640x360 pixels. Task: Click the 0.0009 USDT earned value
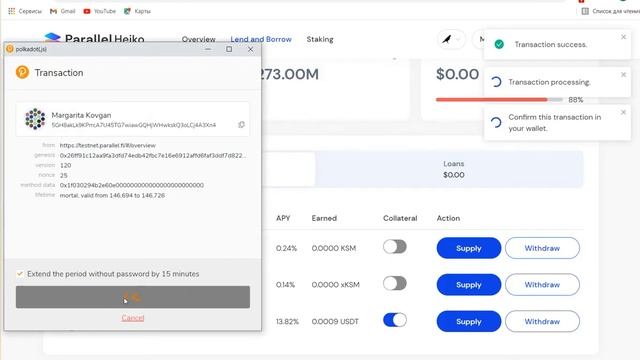(335, 322)
